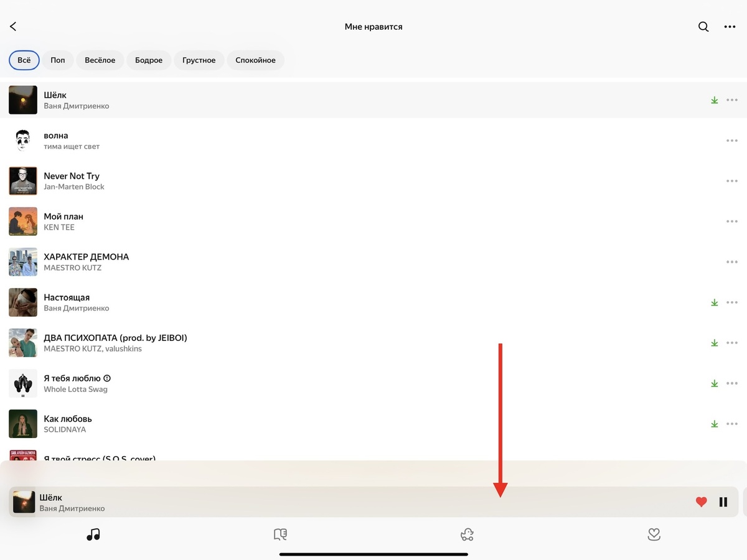Viewport: 747px width, 560px height.
Task: Tap the Мне нравится page title
Action: click(374, 27)
